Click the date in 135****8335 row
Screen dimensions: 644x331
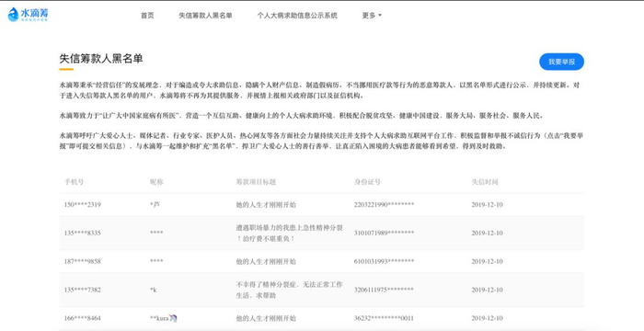pos(487,233)
